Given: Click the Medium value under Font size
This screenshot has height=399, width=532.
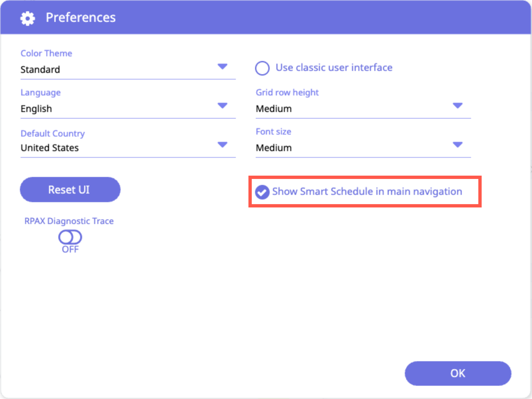Looking at the screenshot, I should point(274,148).
